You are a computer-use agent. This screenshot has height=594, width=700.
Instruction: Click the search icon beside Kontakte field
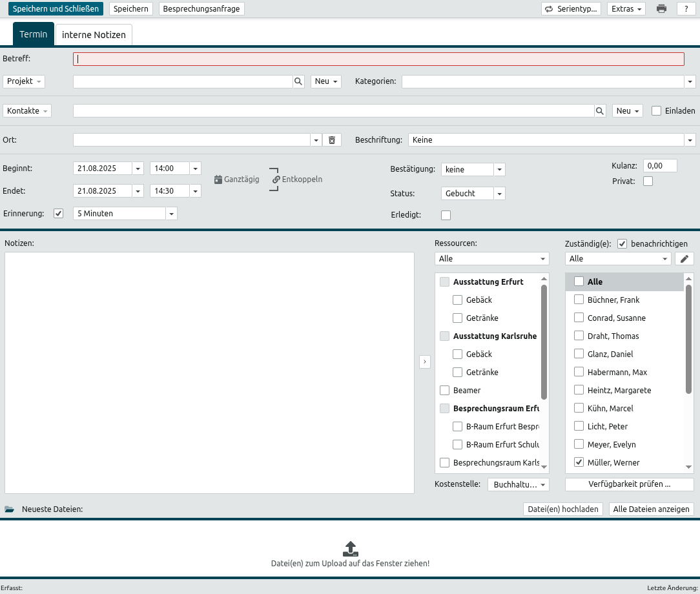point(600,111)
